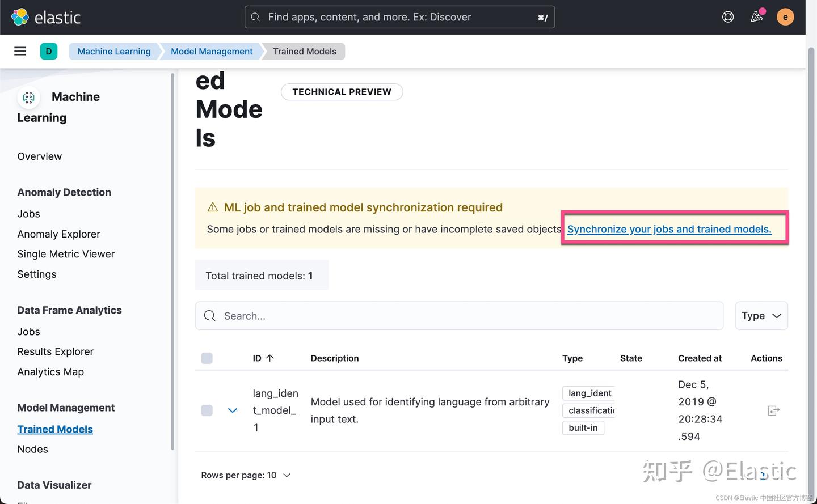Open Anomaly Explorer from the sidebar
This screenshot has height=504, width=817.
pos(58,234)
